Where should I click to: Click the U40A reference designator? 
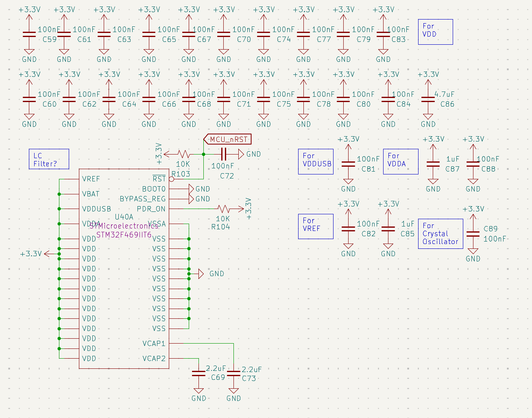pos(124,217)
